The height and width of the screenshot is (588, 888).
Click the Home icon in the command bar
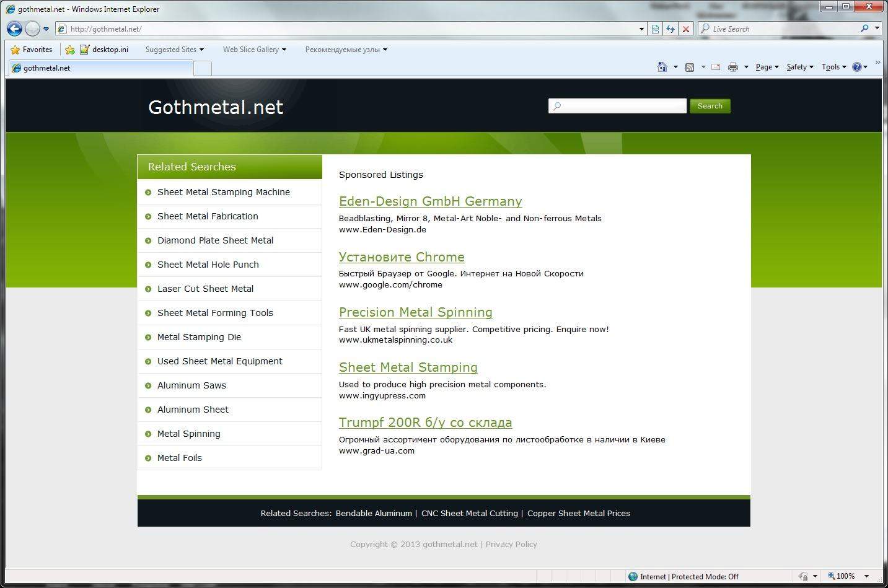(662, 67)
